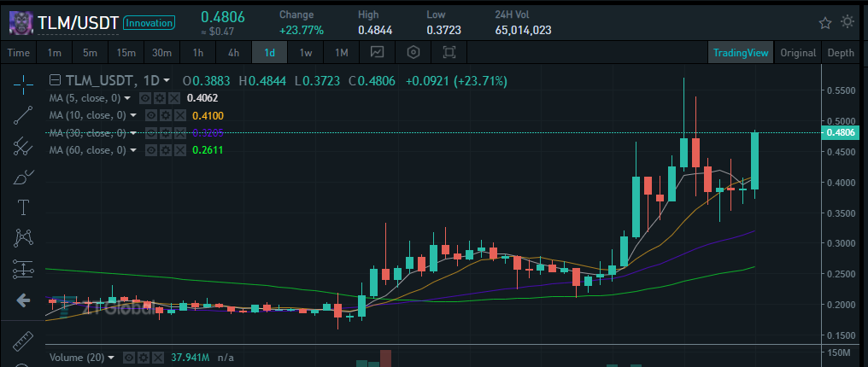Select the Text annotation tool

pyautogui.click(x=23, y=208)
